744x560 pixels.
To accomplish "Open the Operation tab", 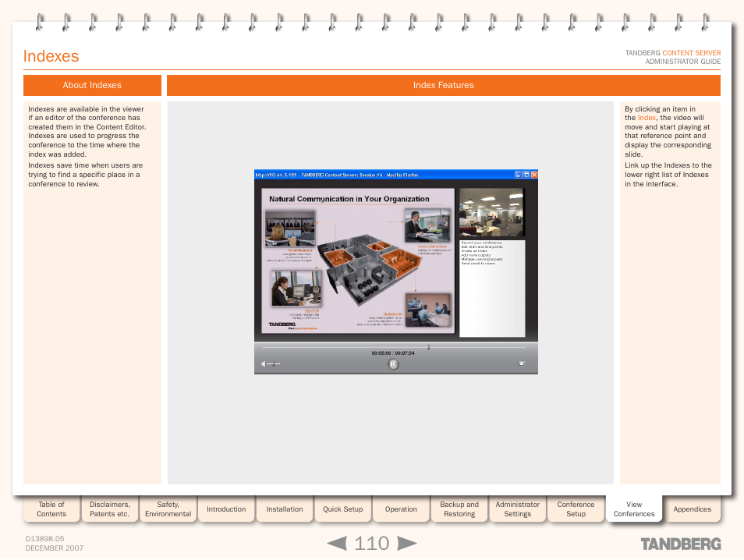I will [x=401, y=509].
